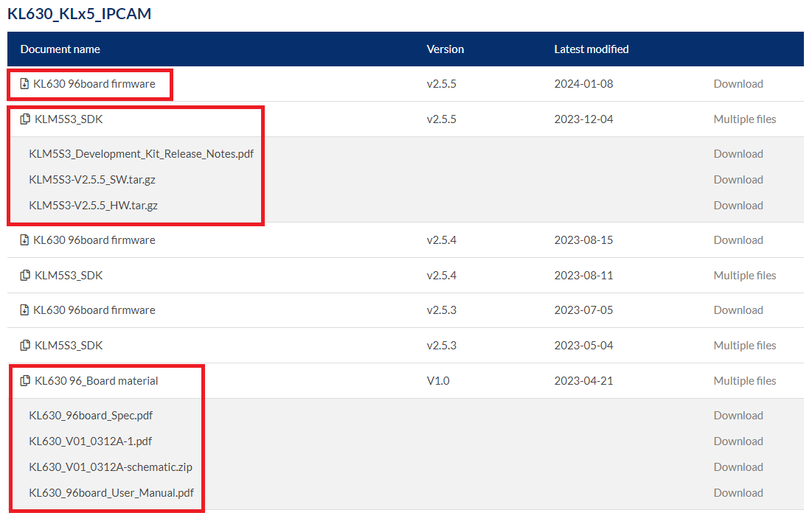Image resolution: width=812 pixels, height=524 pixels.
Task: Download KL630_96board_Spec.pdf
Action: [738, 416]
